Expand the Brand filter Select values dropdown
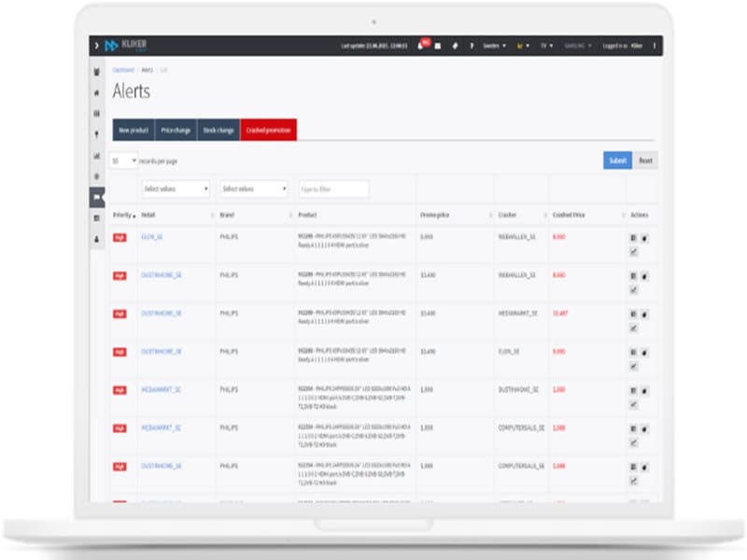The image size is (747, 560). coord(254,189)
